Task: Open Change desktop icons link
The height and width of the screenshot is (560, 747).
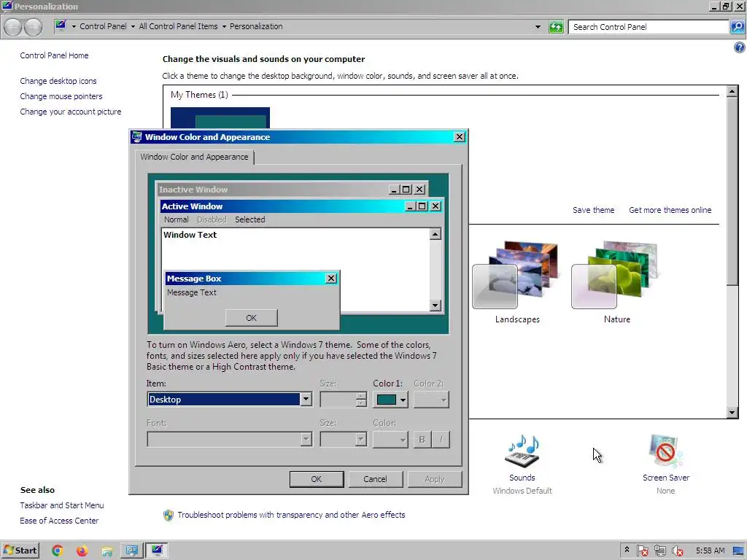Action: tap(58, 81)
